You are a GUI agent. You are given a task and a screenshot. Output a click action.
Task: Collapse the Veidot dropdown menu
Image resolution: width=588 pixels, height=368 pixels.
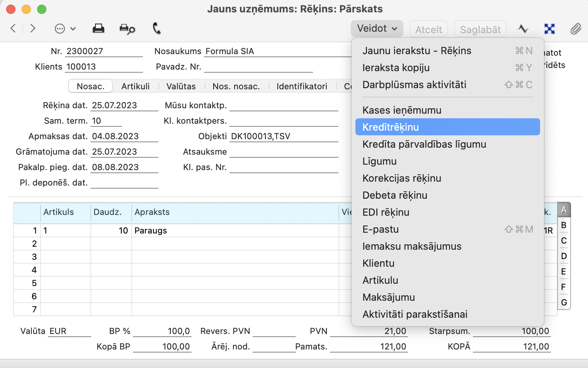pos(377,29)
